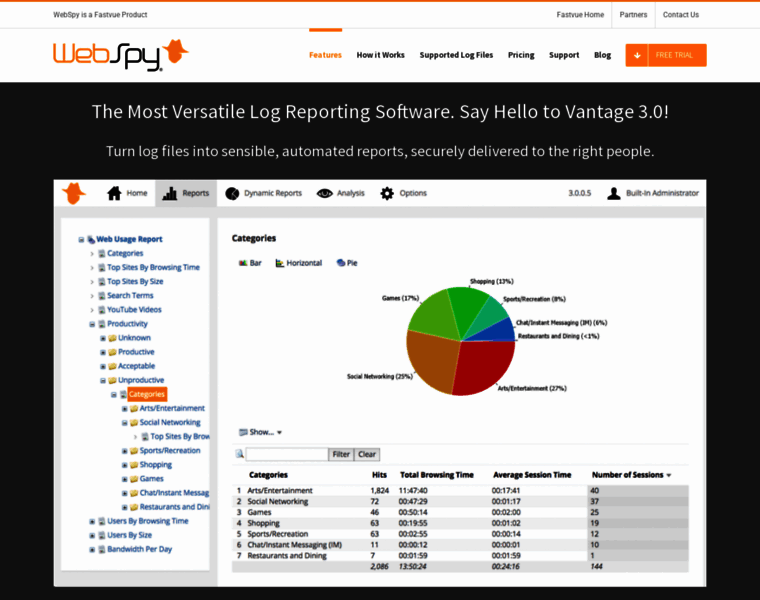This screenshot has width=760, height=600.
Task: Expand Top Sites By Browsing Time node
Action: 92,268
